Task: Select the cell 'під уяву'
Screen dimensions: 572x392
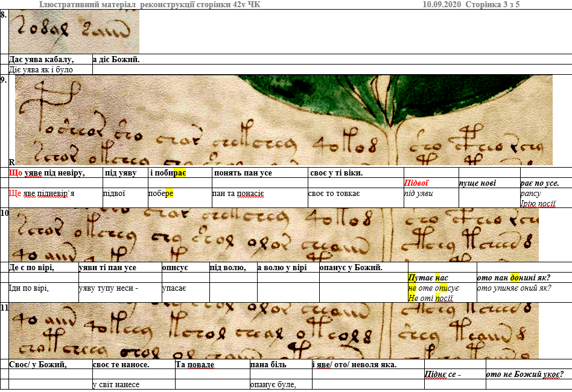Action: coord(125,173)
